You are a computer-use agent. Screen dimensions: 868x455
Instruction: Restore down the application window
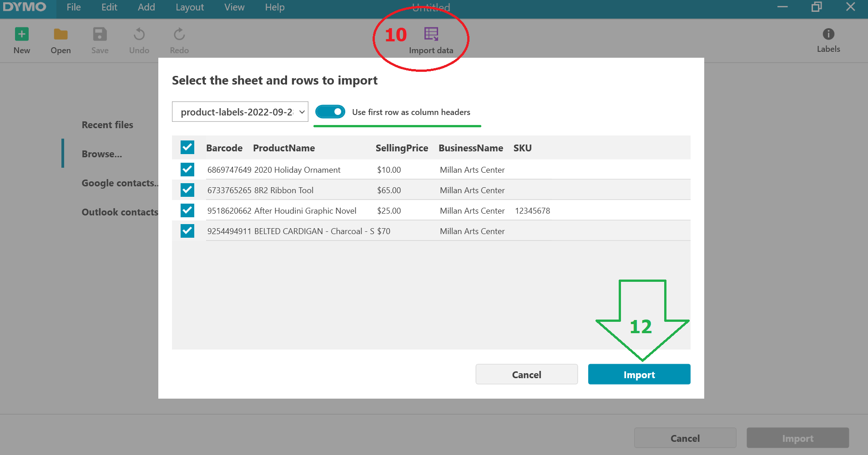817,7
